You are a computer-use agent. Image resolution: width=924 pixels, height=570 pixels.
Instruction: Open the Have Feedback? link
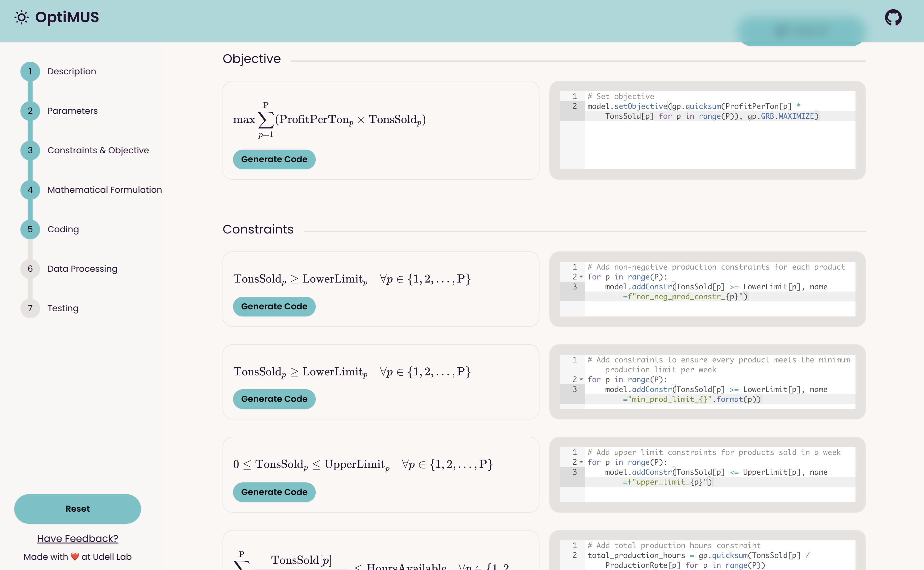(x=78, y=538)
